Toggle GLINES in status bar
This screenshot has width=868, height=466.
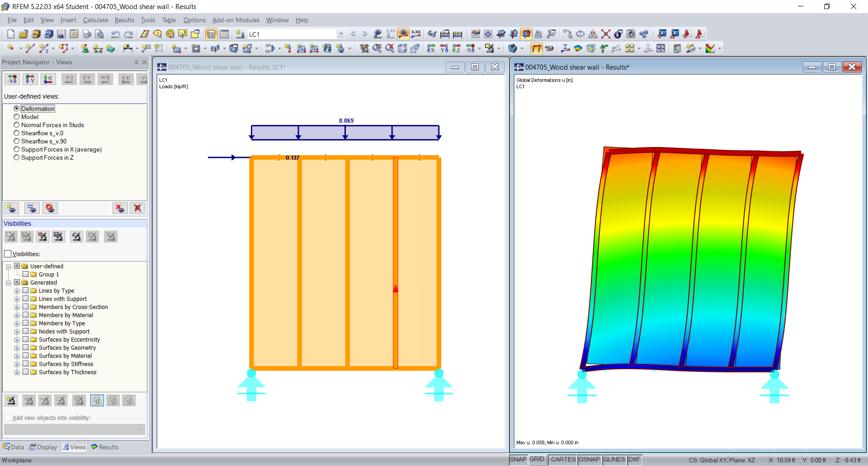point(614,460)
